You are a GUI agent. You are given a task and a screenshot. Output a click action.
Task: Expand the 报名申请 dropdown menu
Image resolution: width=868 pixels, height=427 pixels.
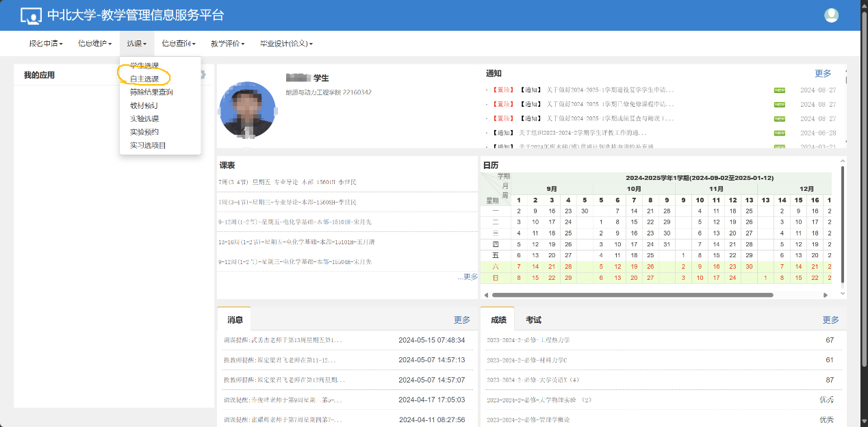46,44
